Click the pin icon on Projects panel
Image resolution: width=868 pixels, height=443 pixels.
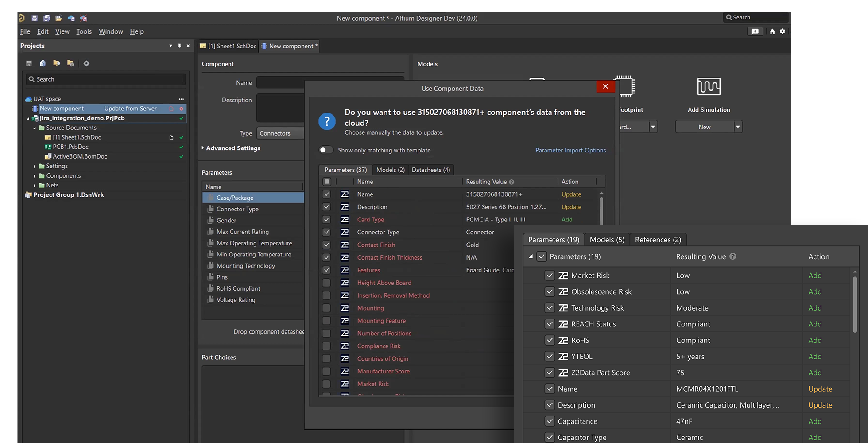[x=179, y=46]
